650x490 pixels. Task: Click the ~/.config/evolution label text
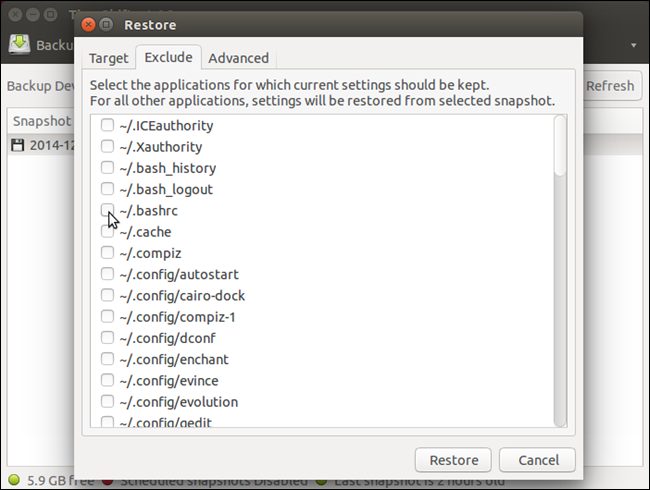(179, 402)
